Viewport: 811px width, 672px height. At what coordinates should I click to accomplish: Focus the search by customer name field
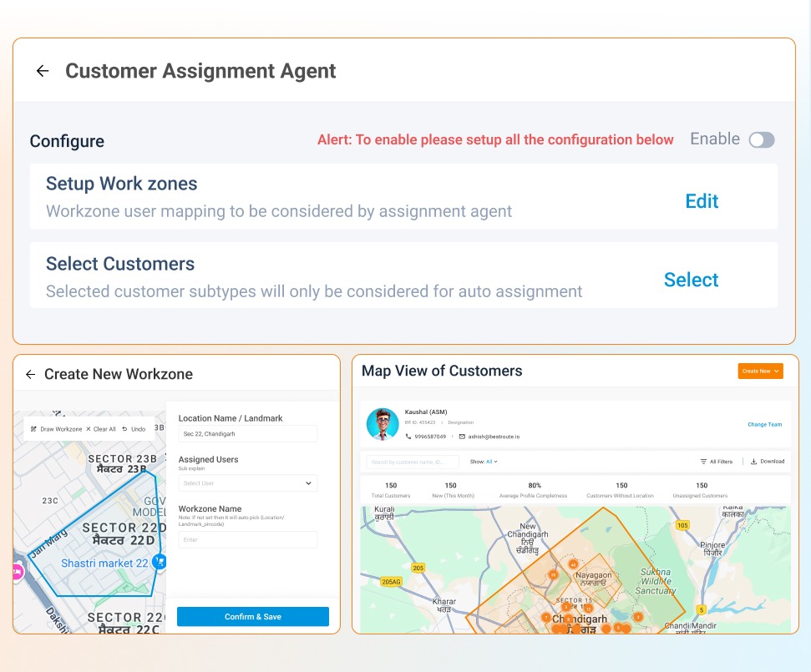[x=413, y=462]
